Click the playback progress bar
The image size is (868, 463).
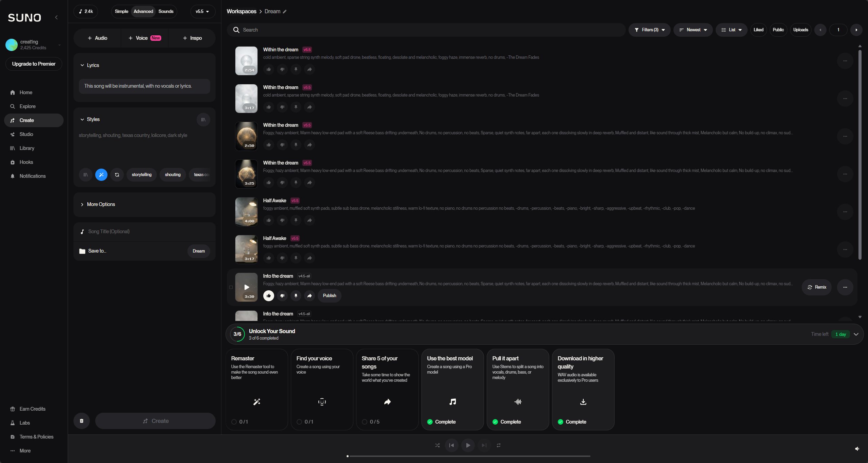(x=469, y=456)
